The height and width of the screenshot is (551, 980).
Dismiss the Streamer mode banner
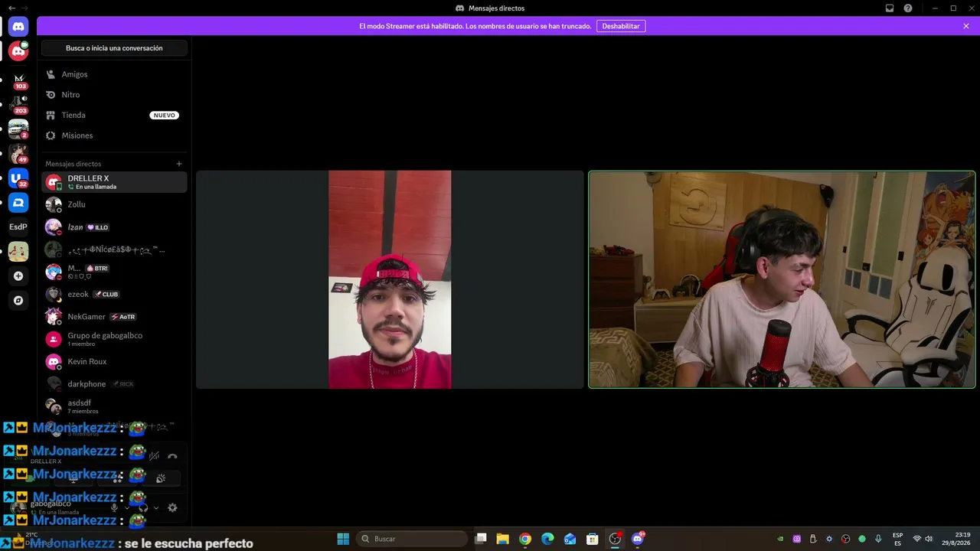pos(966,26)
